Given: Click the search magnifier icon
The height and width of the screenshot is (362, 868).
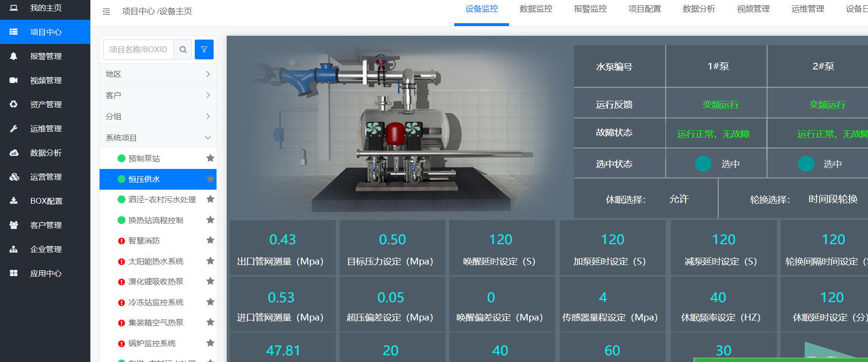Looking at the screenshot, I should 183,49.
